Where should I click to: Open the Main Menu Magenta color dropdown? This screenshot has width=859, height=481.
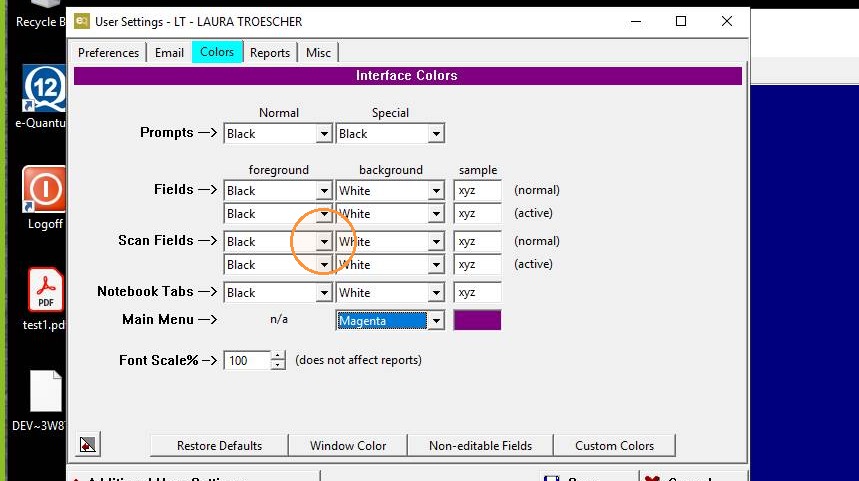(x=436, y=320)
